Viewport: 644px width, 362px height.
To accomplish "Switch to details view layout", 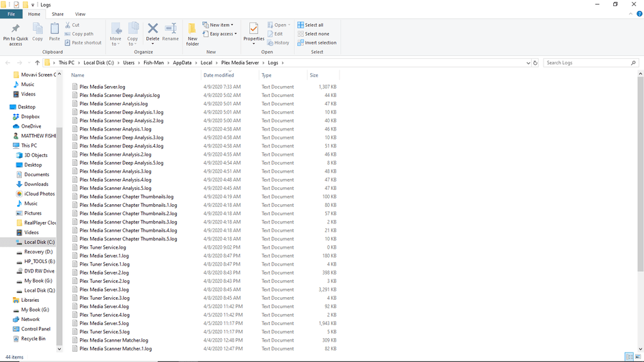I will click(629, 357).
